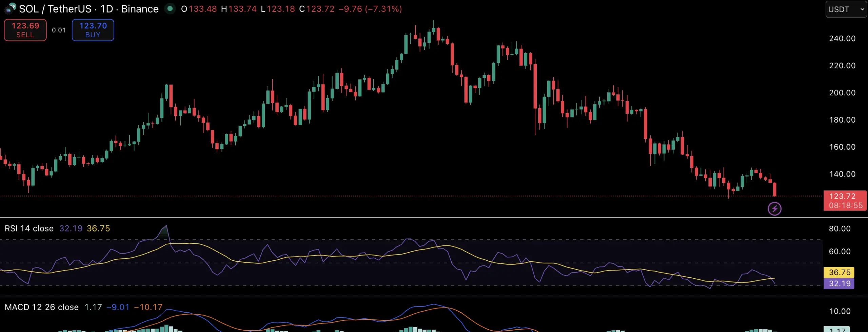Click the 180.00 price axis label

tap(842, 120)
